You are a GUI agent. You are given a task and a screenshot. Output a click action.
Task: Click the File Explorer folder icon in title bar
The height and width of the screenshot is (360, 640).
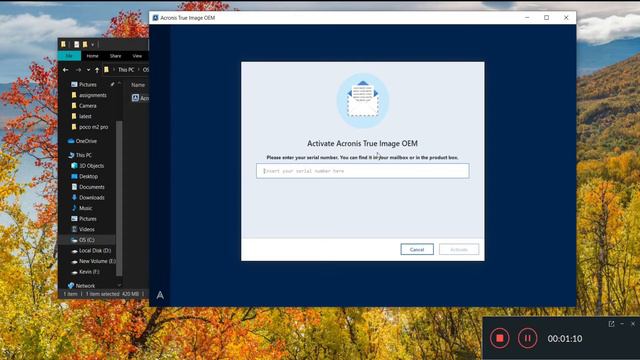63,44
